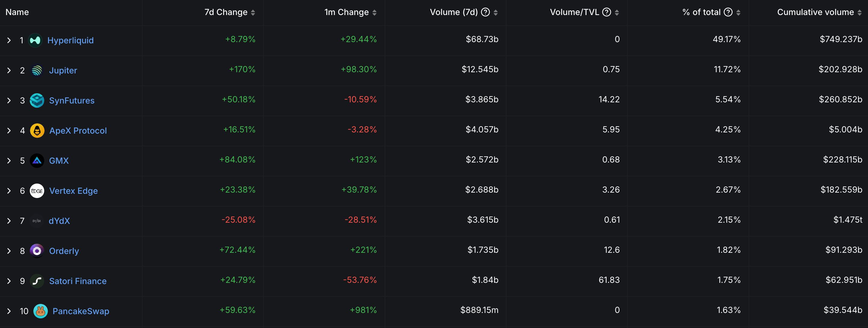This screenshot has width=868, height=328.
Task: Click the % of total help icon
Action: click(x=728, y=12)
